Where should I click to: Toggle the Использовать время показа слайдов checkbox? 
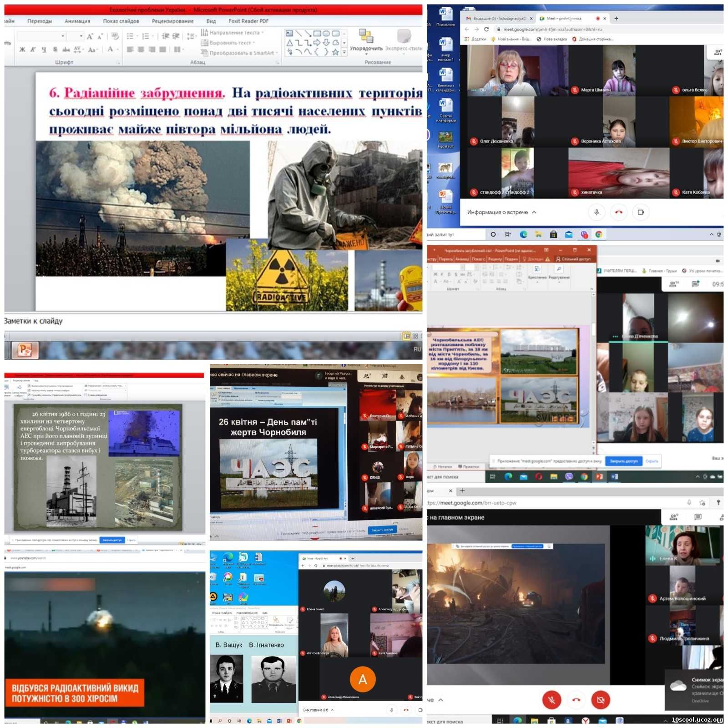pyautogui.click(x=29, y=390)
